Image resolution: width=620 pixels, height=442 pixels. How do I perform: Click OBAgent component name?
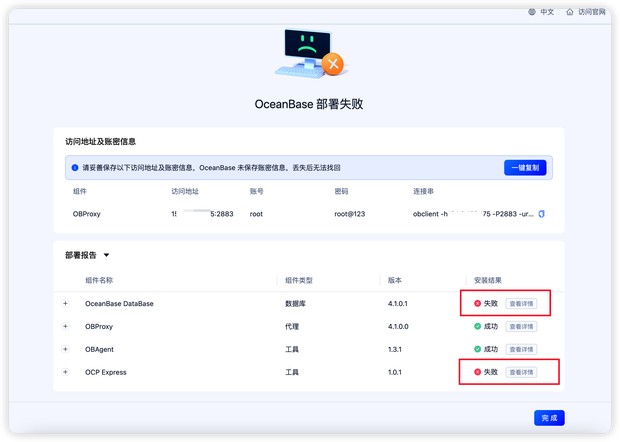tap(99, 349)
